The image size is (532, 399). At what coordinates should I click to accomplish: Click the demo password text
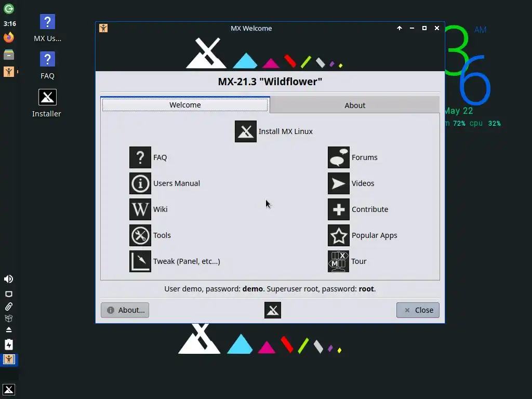pyautogui.click(x=252, y=289)
